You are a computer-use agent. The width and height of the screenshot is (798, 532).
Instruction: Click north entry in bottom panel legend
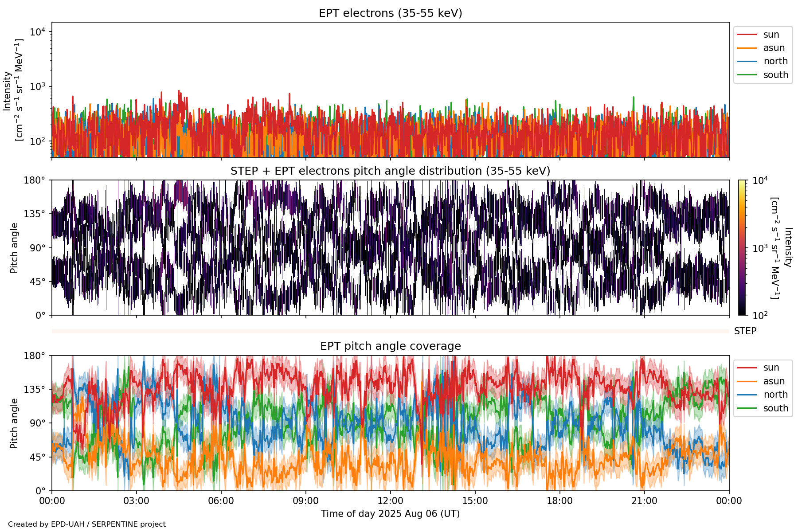click(775, 395)
